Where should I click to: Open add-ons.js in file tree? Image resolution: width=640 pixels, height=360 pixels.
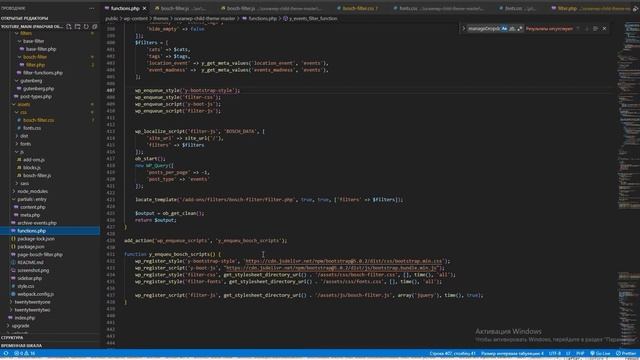[31, 160]
